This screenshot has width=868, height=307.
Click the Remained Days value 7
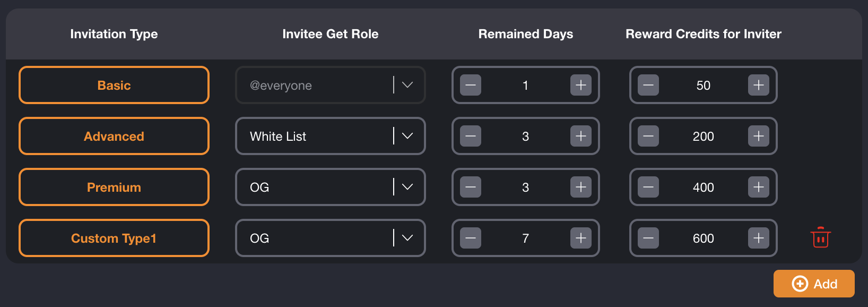525,238
